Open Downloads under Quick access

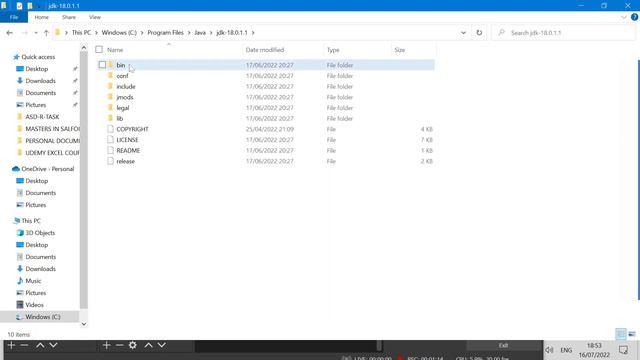(x=40, y=81)
